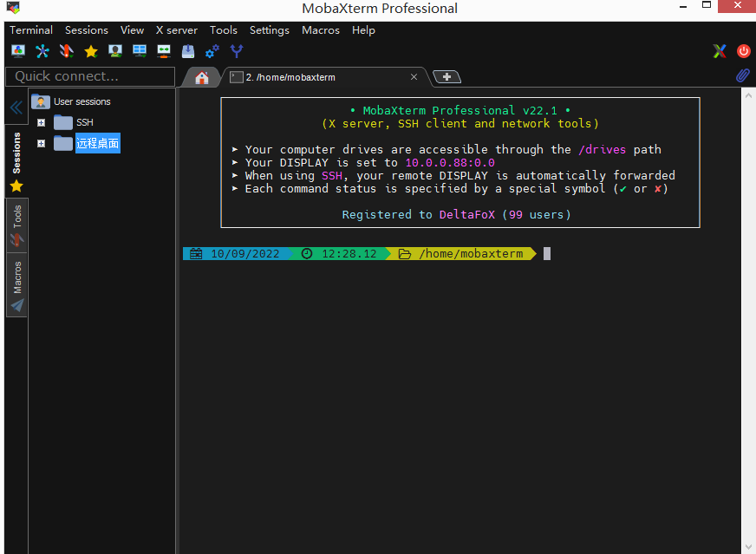Click the '/drives' path text in the banner
This screenshot has height=554, width=756.
pos(603,149)
